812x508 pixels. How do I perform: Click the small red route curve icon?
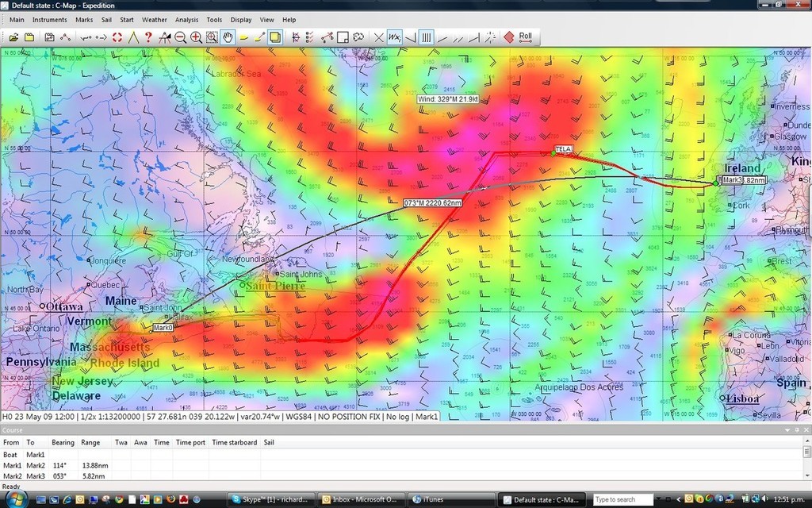65,37
